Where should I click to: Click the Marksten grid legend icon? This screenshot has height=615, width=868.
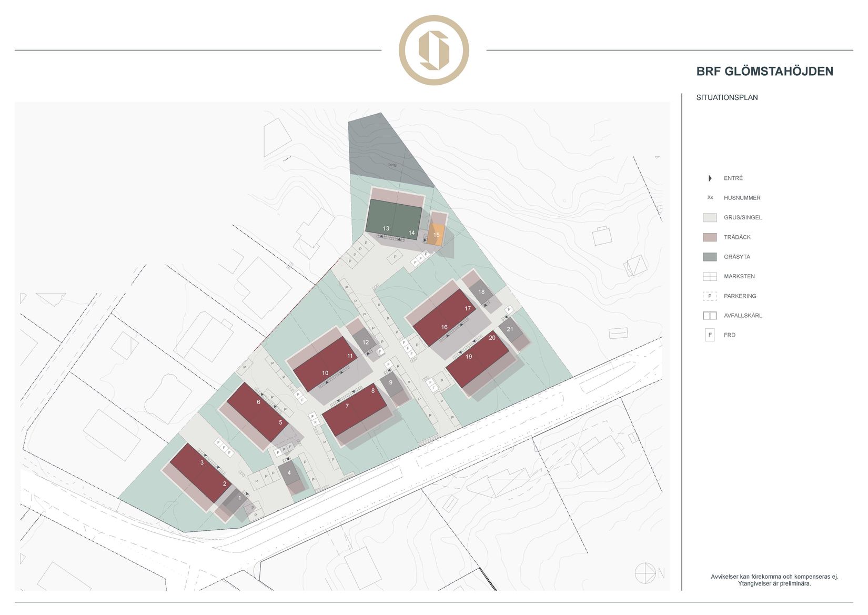[710, 276]
